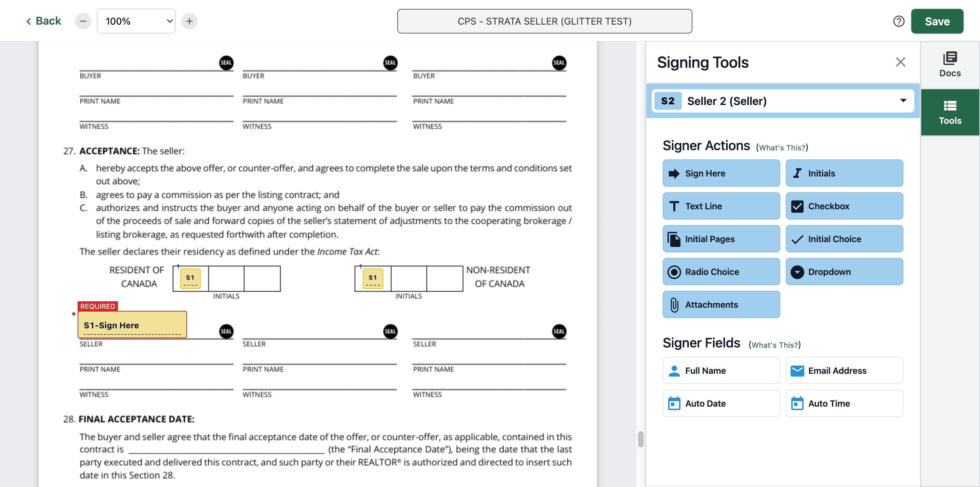Select S1 initials field for Non-Resident of Canada
Image resolution: width=980 pixels, height=487 pixels.
373,279
